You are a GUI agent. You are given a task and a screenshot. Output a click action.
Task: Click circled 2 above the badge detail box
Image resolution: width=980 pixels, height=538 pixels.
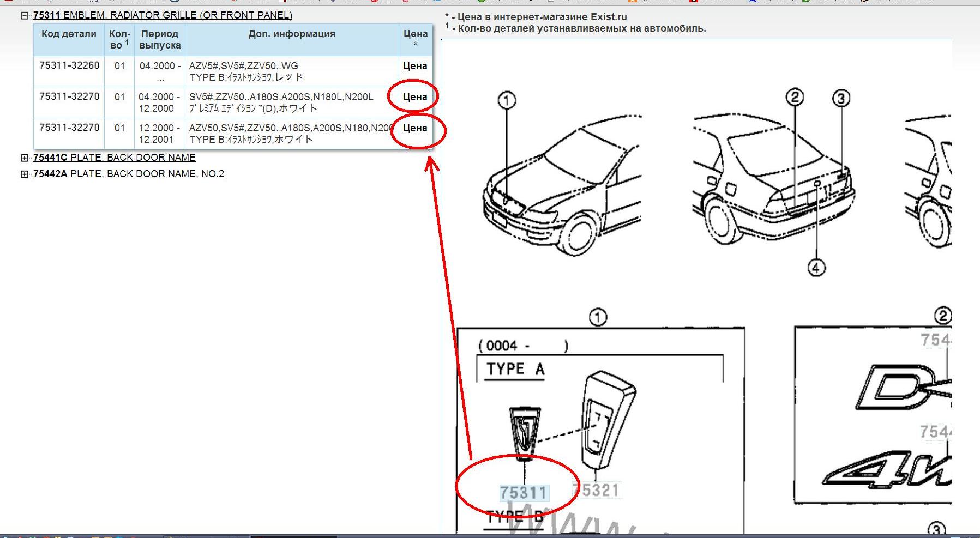coord(942,316)
